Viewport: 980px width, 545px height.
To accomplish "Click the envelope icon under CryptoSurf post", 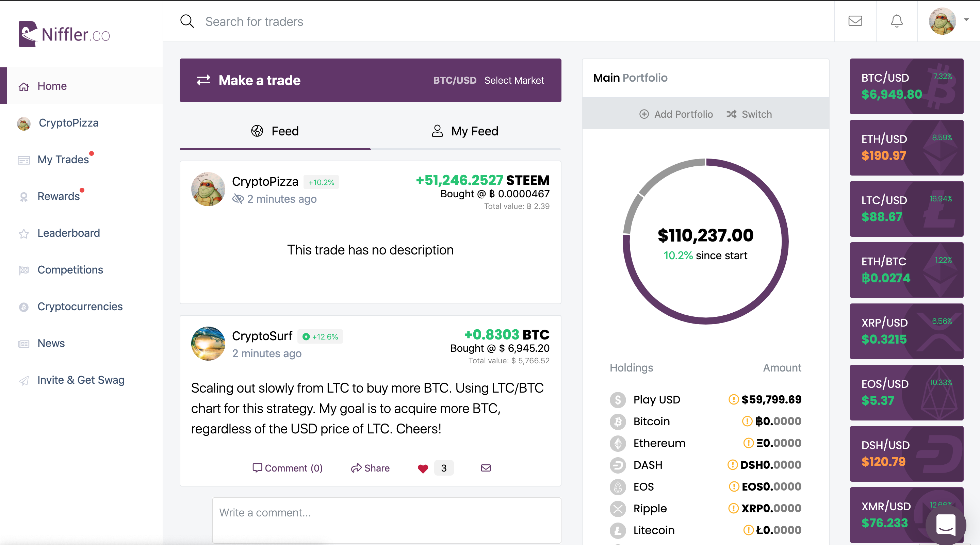I will (x=486, y=468).
